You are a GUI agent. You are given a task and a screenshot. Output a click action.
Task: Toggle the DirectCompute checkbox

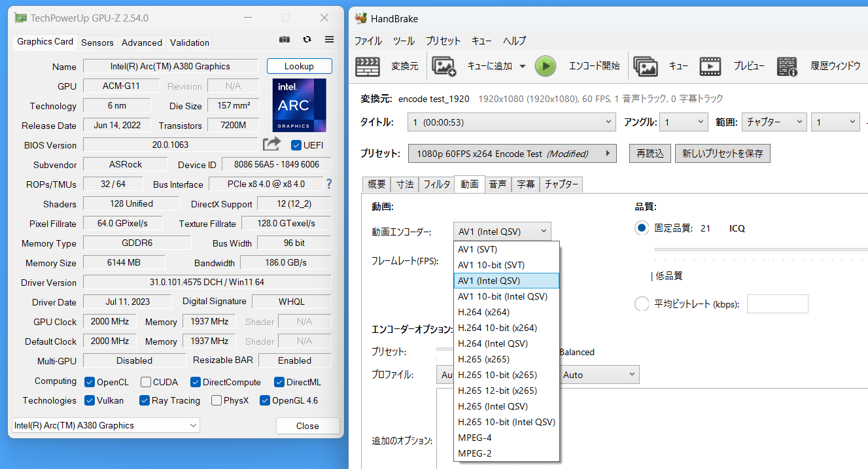coord(195,382)
